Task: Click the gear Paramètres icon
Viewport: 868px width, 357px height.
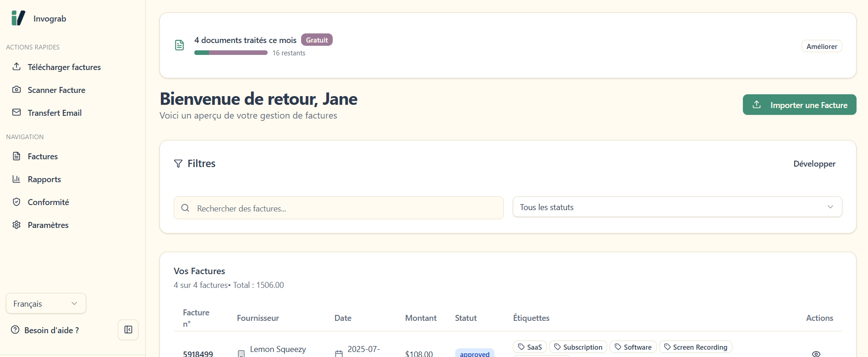Action: click(x=16, y=225)
